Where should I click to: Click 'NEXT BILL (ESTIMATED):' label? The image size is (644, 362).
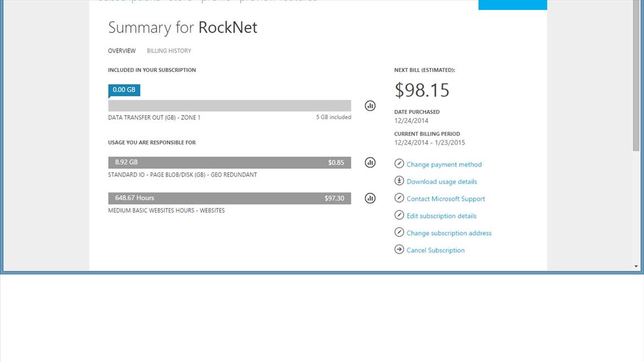pos(425,70)
